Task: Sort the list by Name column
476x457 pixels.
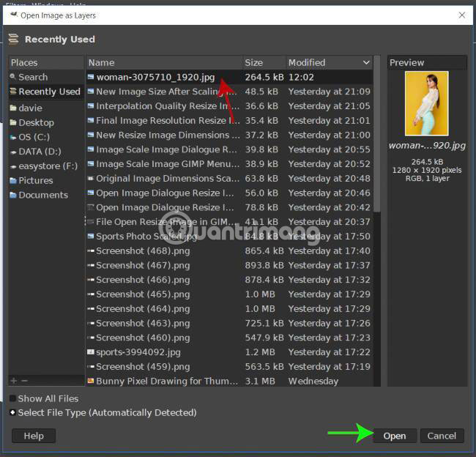Action: 165,62
